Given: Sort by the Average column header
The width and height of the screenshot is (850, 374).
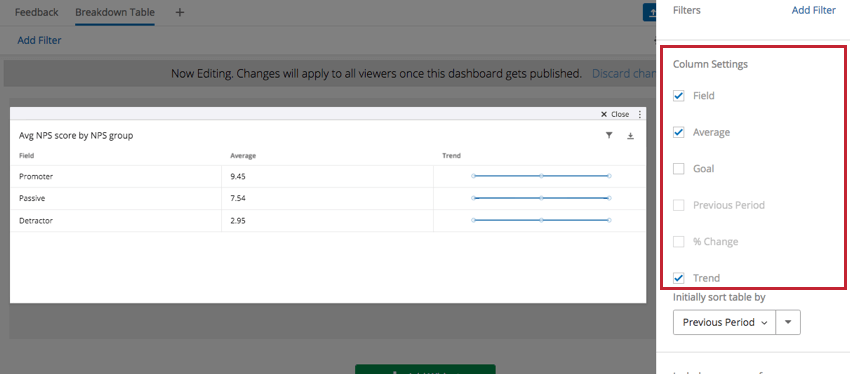Looking at the screenshot, I should point(243,156).
